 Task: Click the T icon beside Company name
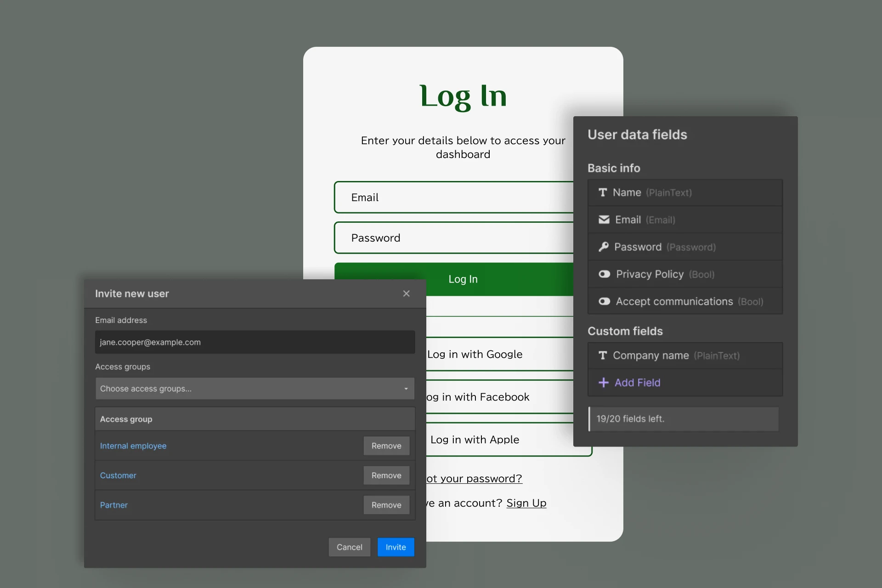(x=603, y=356)
